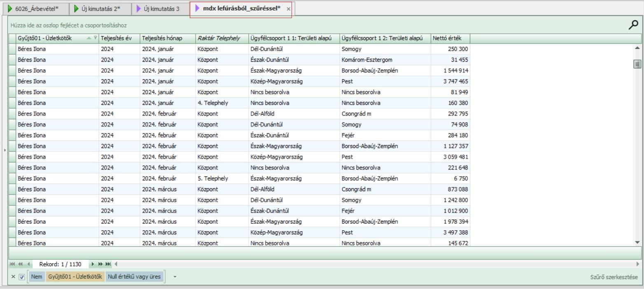This screenshot has height=289, width=644.
Task: Close the mdx lefúrásból_szűréssel tab
Action: pos(288,9)
